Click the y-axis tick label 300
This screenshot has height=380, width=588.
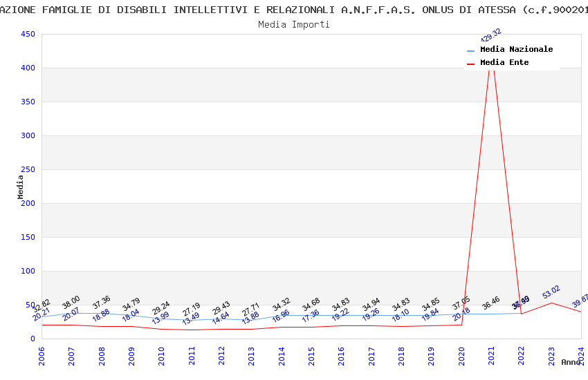(28, 135)
